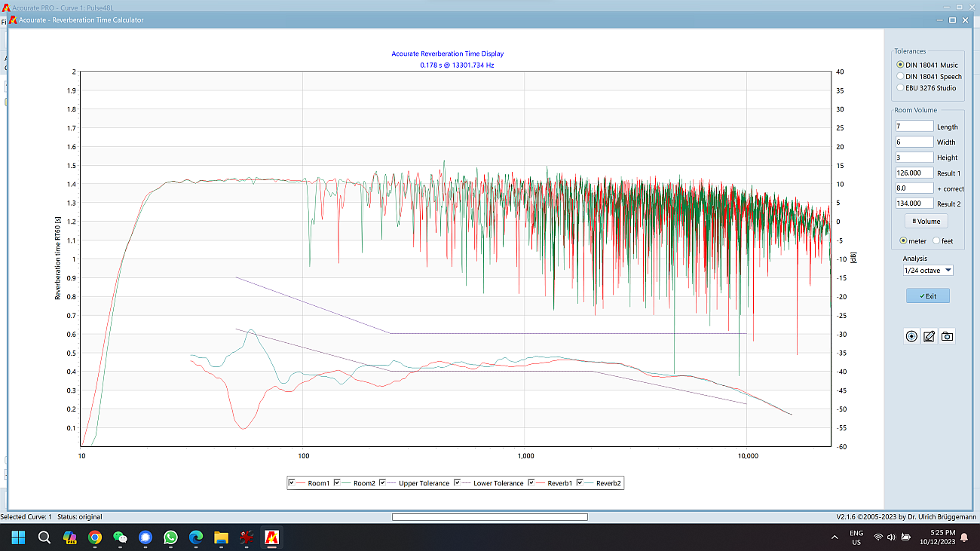Select meter unit option
This screenshot has height=551, width=980.
[x=904, y=241]
